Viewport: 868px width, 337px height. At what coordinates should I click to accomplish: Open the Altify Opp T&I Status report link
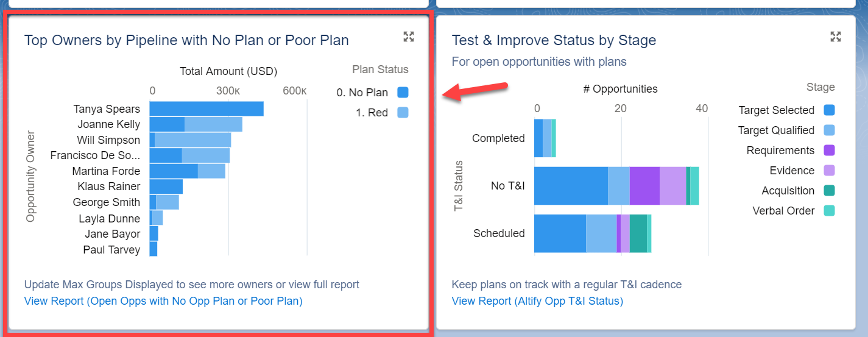(537, 300)
